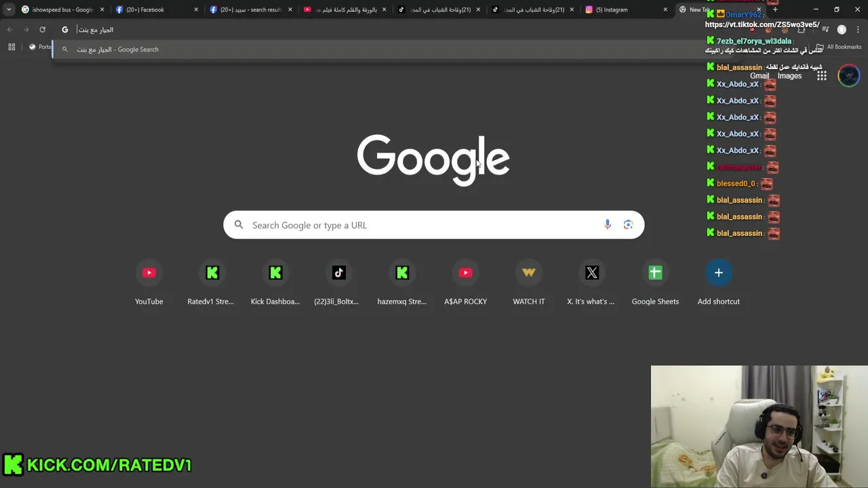This screenshot has height=488, width=868.
Task: Open the Apps grid on the bookmarks bar
Action: (12, 47)
